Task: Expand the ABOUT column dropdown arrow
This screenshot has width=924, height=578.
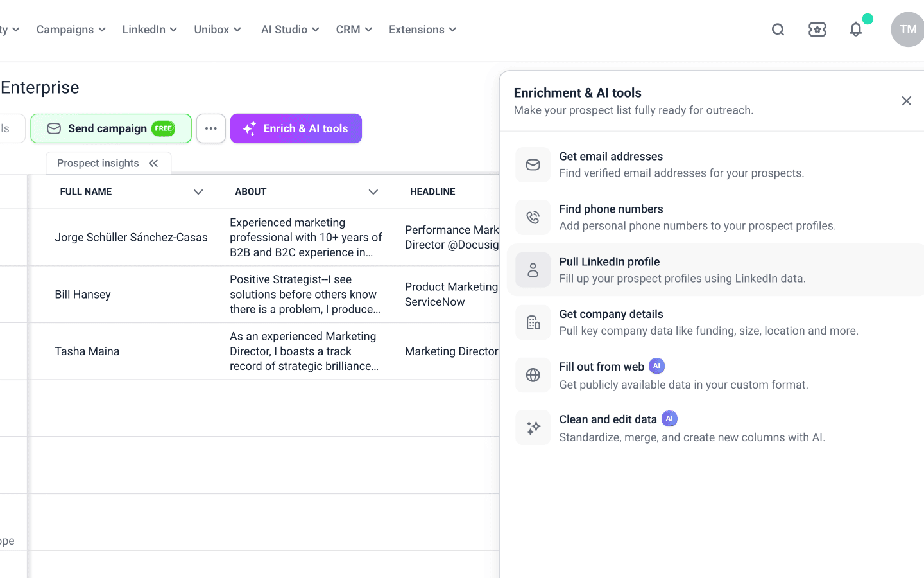Action: point(373,192)
